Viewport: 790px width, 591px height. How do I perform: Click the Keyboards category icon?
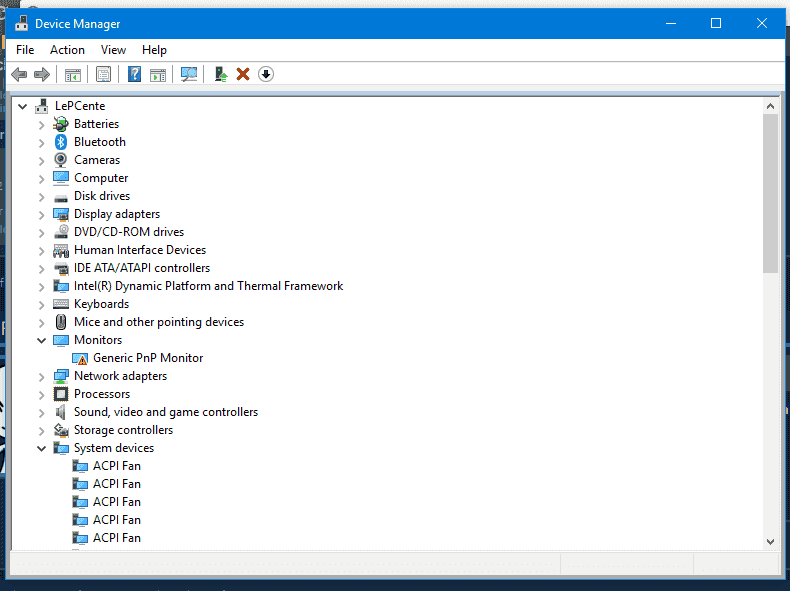tap(61, 304)
